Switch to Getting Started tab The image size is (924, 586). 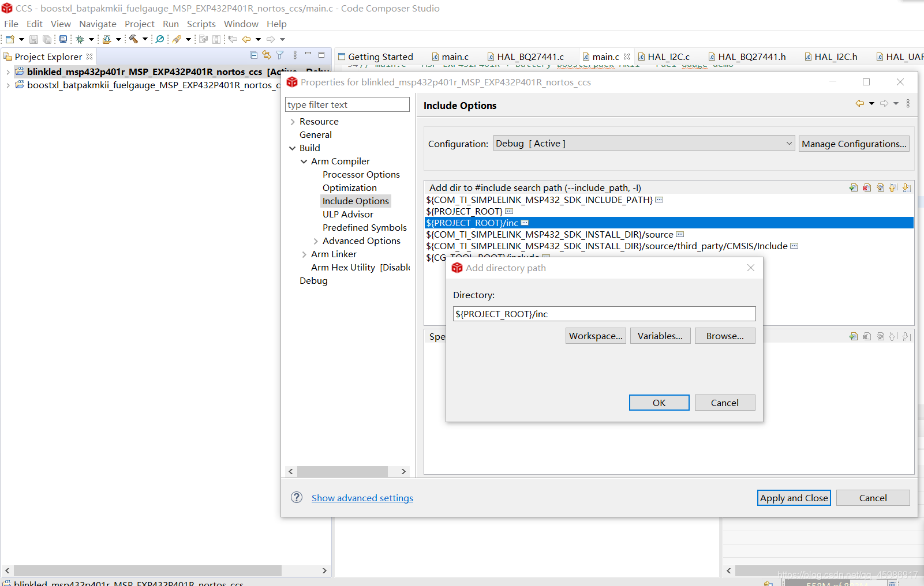376,57
